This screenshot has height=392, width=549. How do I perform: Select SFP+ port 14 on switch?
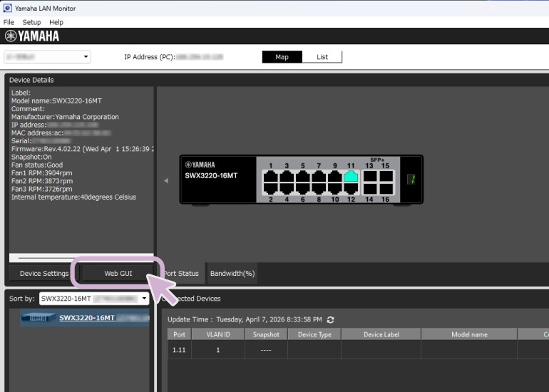[x=370, y=189]
